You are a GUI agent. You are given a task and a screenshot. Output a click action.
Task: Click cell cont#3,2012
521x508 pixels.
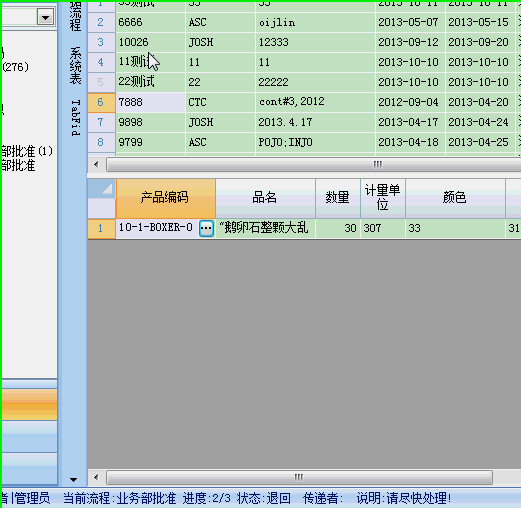click(315, 103)
